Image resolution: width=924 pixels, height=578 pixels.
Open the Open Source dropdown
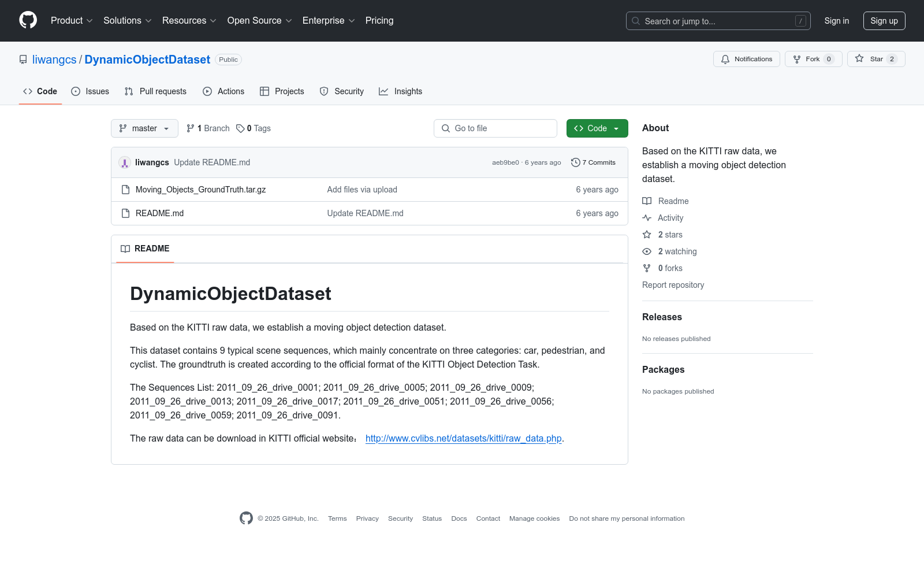coord(259,20)
